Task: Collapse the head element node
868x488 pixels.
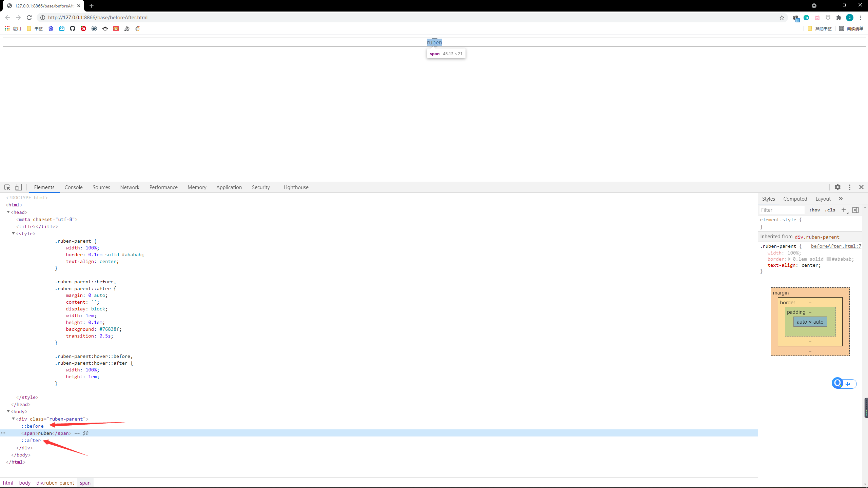Action: [x=8, y=212]
